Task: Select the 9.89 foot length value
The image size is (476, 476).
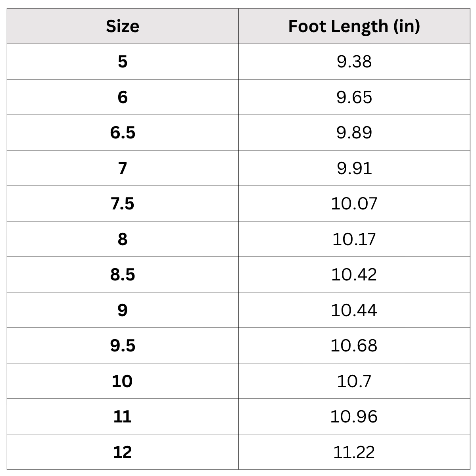Action: tap(354, 132)
